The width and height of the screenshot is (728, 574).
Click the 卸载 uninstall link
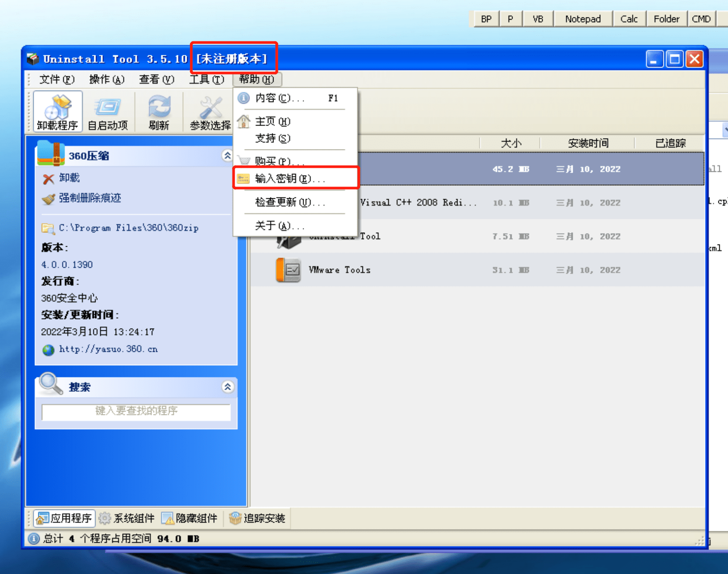69,178
